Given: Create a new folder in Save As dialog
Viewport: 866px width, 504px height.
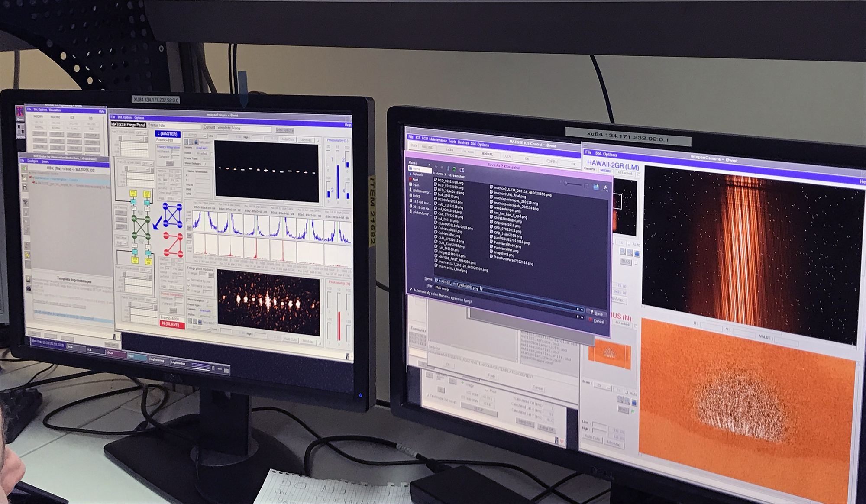Looking at the screenshot, I should 596,187.
